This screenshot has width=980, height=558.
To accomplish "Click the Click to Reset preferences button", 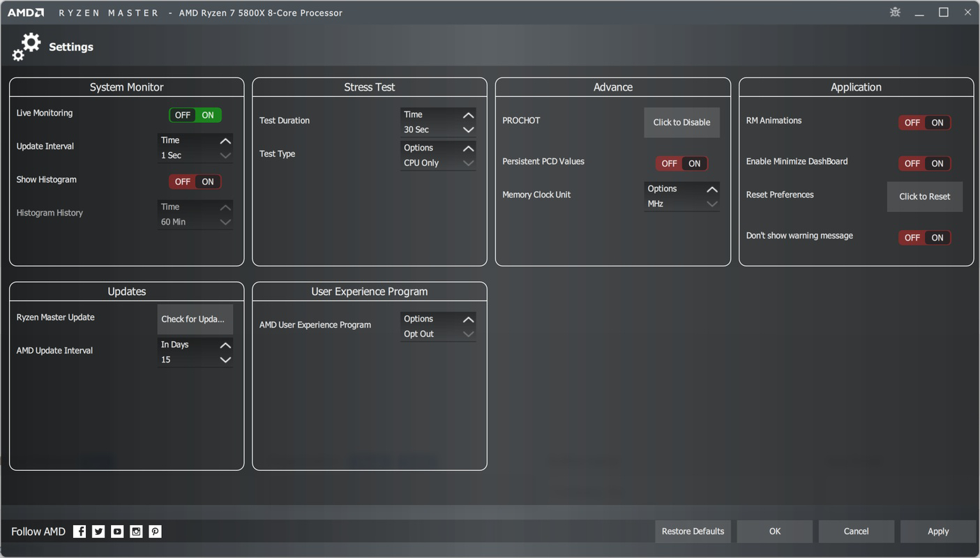I will 925,197.
